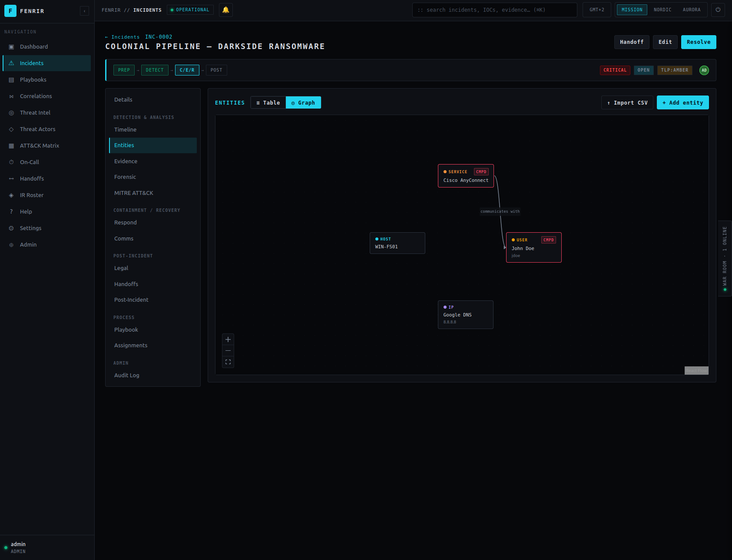Select the WIN-FS01 host node
Image resolution: width=732 pixels, height=560 pixels.
(397, 243)
